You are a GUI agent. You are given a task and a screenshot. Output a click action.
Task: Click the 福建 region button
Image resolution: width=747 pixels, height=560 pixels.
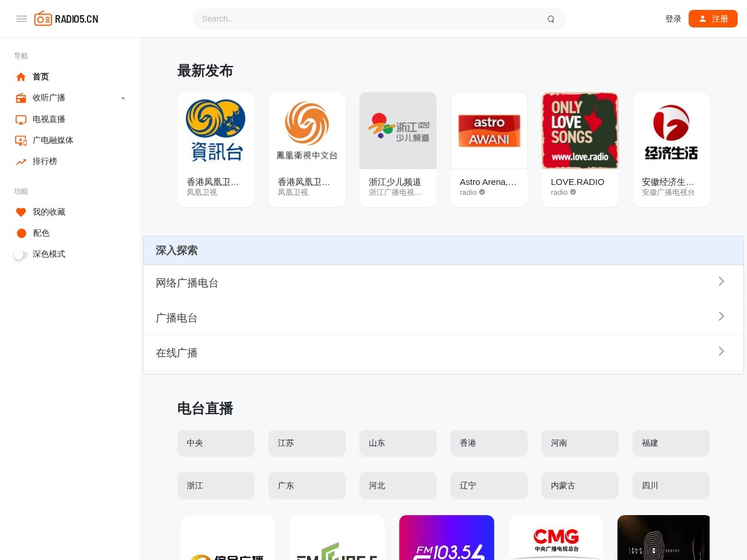[x=671, y=443]
